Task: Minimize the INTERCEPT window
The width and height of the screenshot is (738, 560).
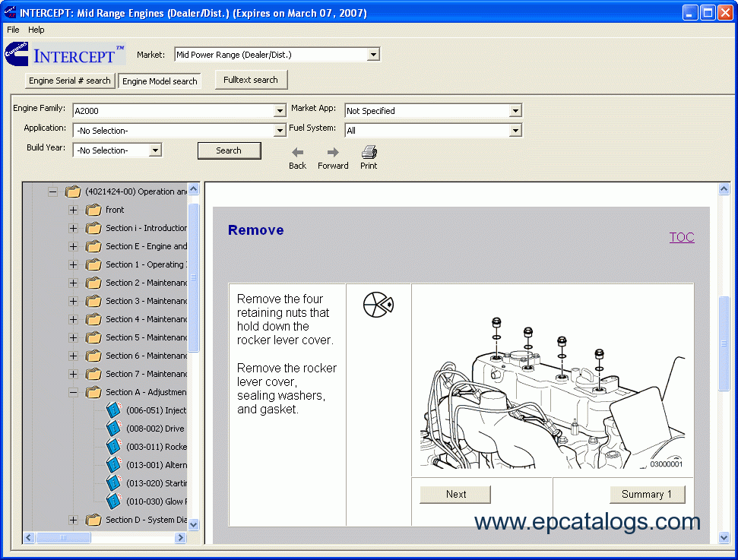Action: pyautogui.click(x=689, y=13)
